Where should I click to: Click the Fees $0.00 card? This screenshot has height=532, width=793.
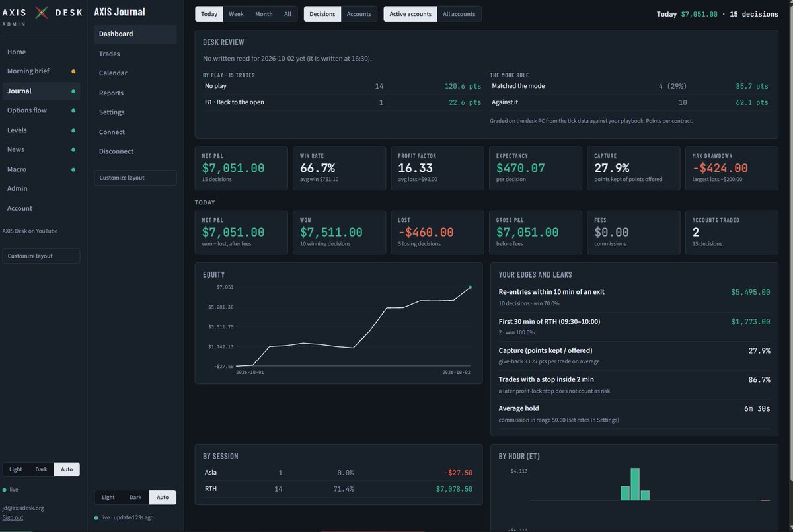click(x=633, y=233)
